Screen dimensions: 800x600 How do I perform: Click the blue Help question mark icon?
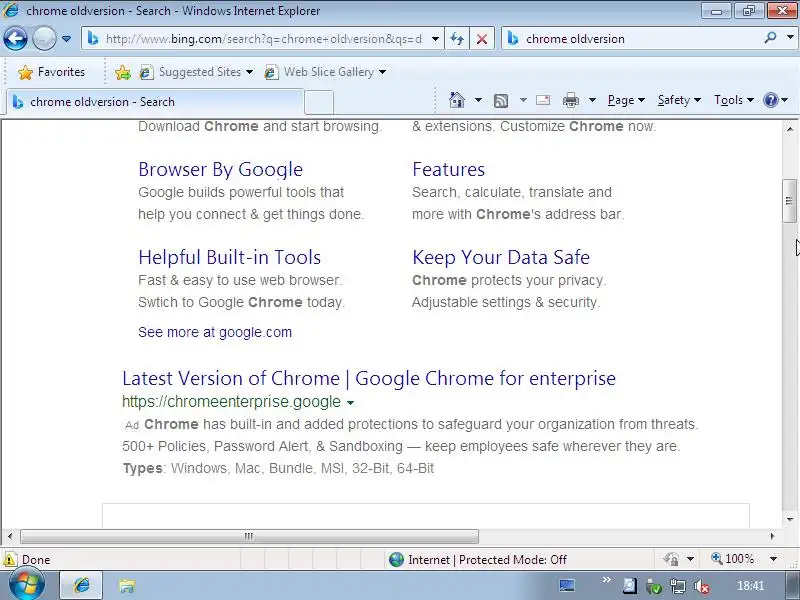point(770,100)
